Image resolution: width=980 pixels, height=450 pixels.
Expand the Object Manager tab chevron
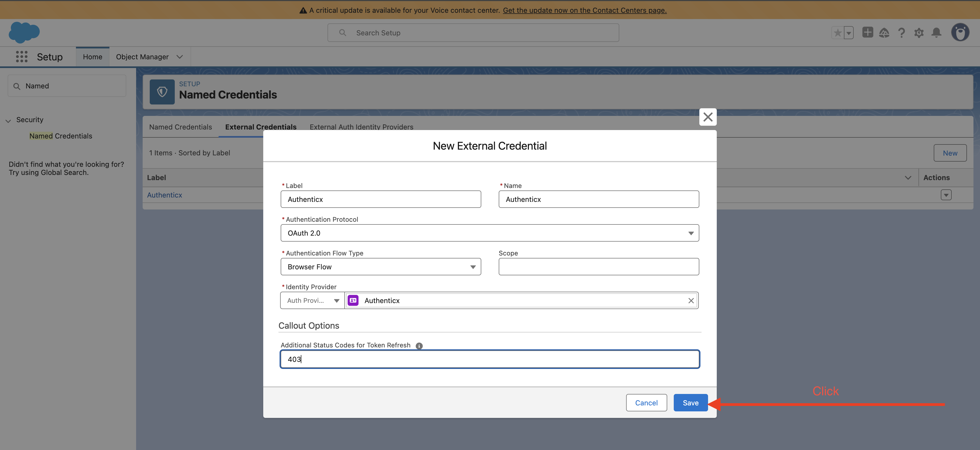(180, 57)
